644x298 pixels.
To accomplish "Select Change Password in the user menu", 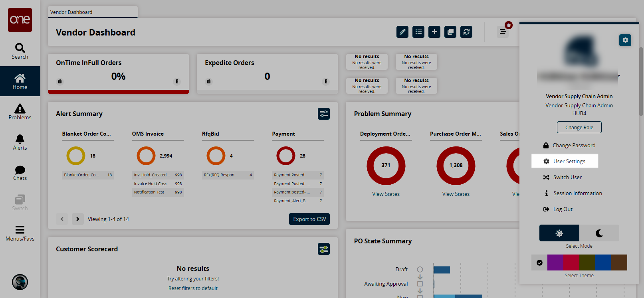I will (569, 145).
